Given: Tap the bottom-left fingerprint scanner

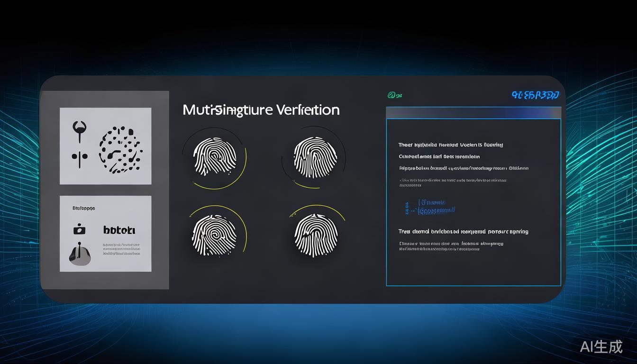Looking at the screenshot, I should coord(214,235).
